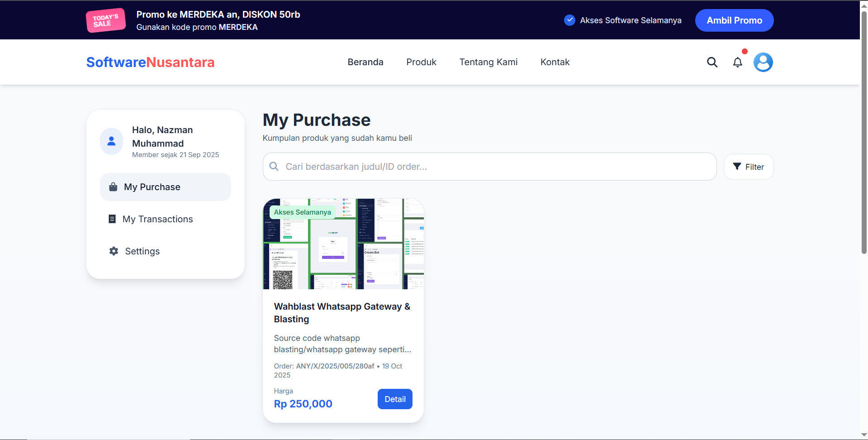Click the Today's Sale badge
Image resolution: width=868 pixels, height=440 pixels.
point(106,20)
